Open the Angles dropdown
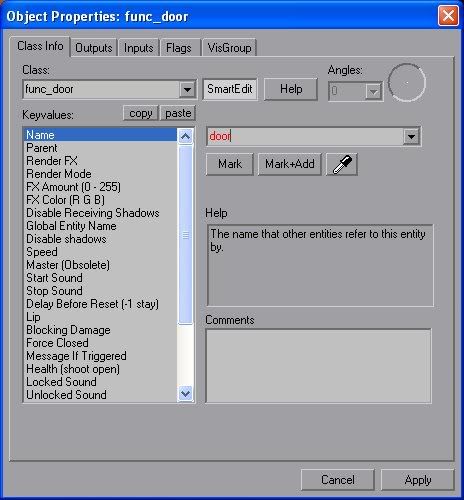 tap(373, 91)
